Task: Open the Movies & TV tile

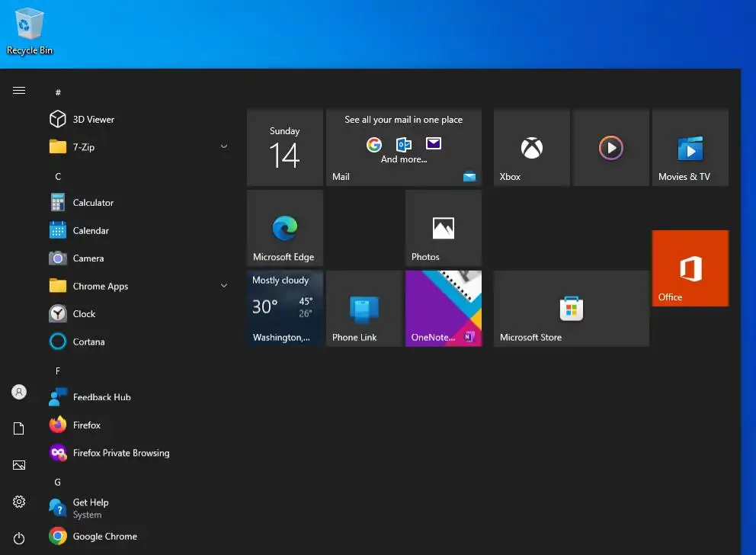Action: [x=690, y=148]
